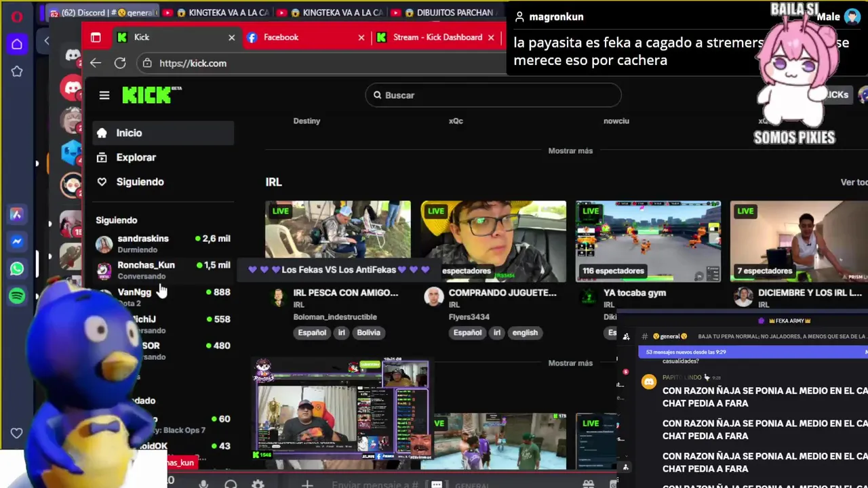Open IRL PESCA CON AMIGO stream thumbnail
The width and height of the screenshot is (868, 488).
pos(338,241)
